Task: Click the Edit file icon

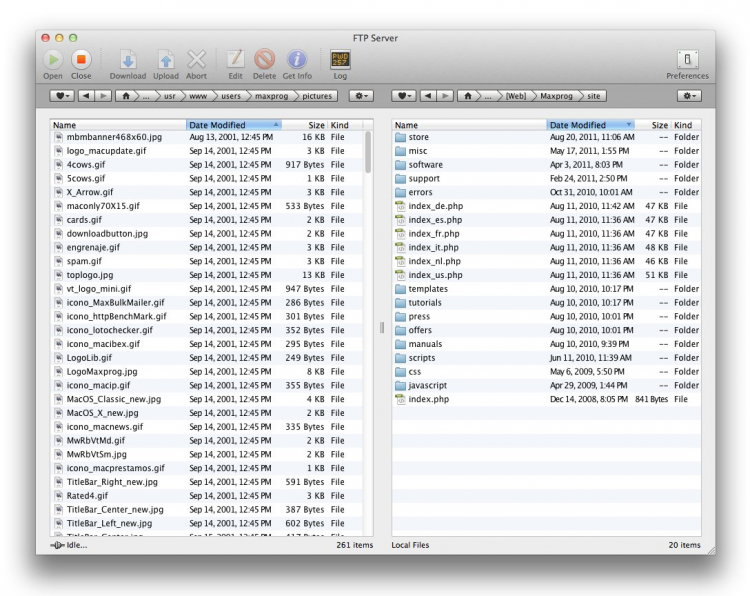Action: [235, 60]
